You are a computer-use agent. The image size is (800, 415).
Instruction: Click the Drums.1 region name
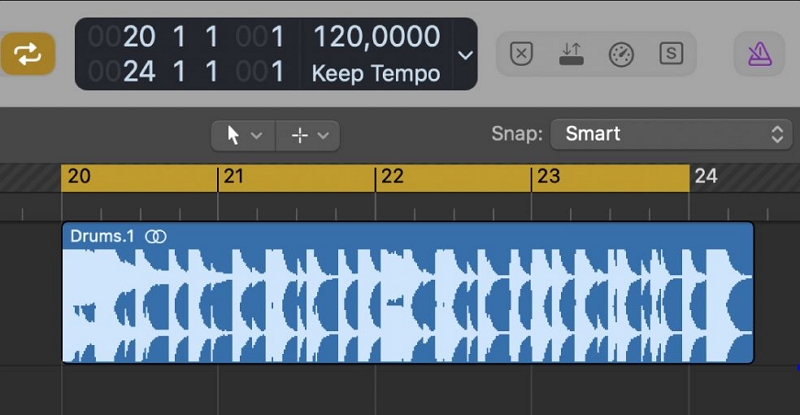(102, 236)
